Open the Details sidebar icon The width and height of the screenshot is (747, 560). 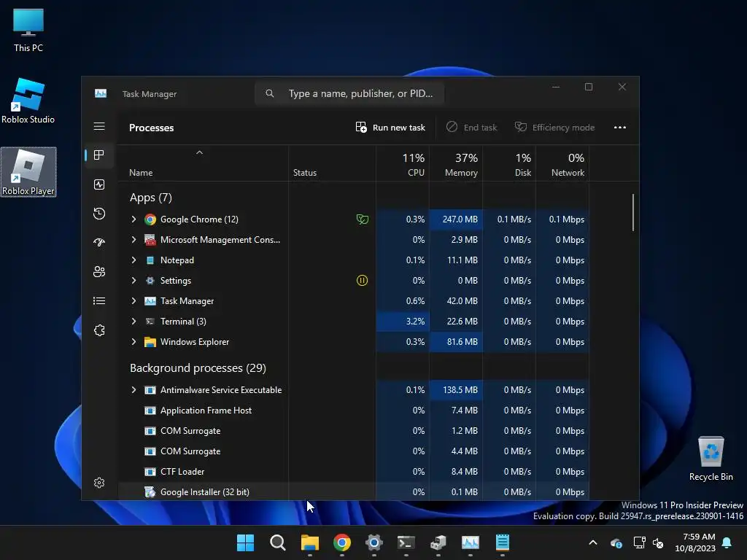click(x=99, y=301)
